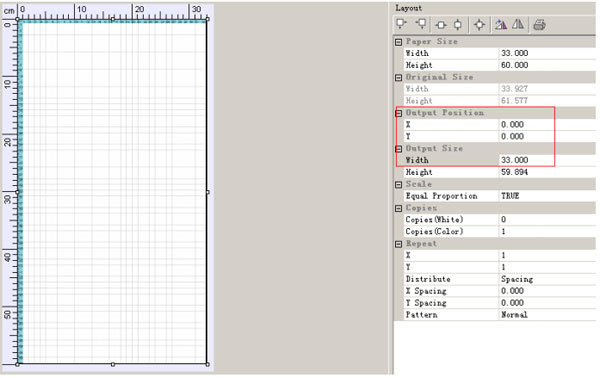The width and height of the screenshot is (600, 378).
Task: Click Output Position Y value field
Action: 547,136
